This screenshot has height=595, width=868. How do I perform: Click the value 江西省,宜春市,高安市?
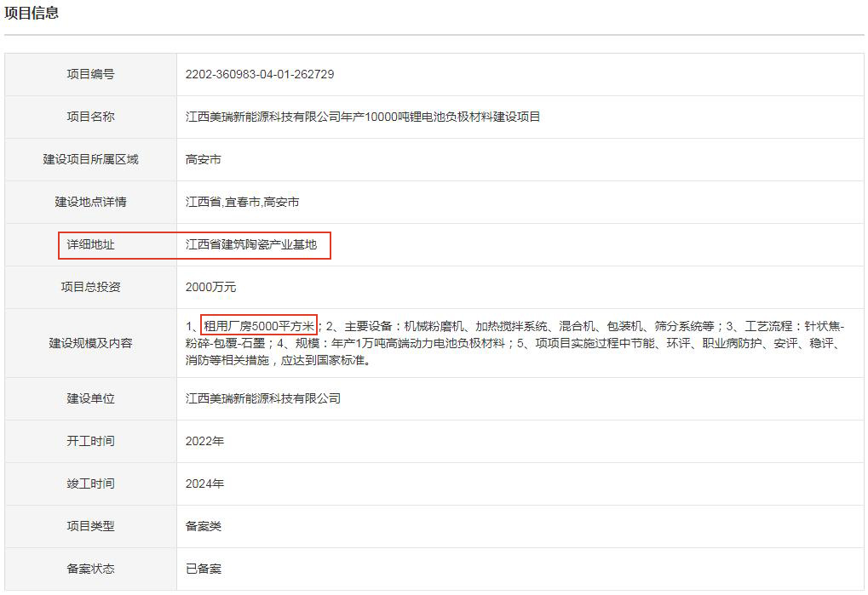point(242,202)
